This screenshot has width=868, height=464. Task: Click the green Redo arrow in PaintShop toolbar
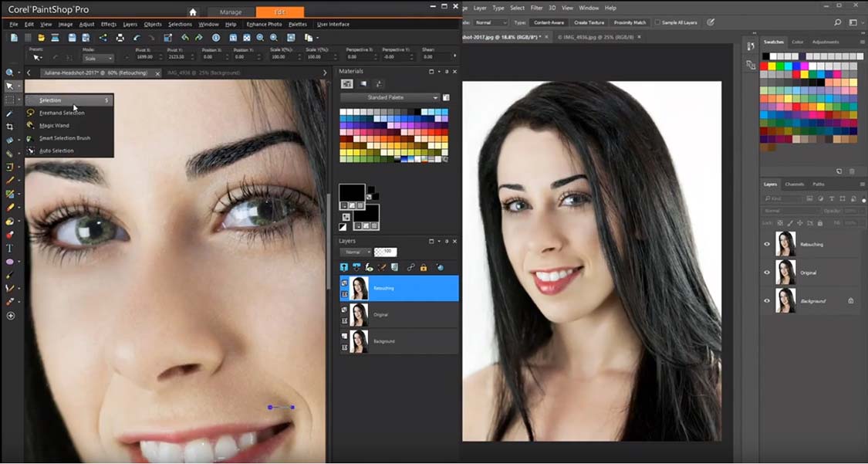[199, 38]
